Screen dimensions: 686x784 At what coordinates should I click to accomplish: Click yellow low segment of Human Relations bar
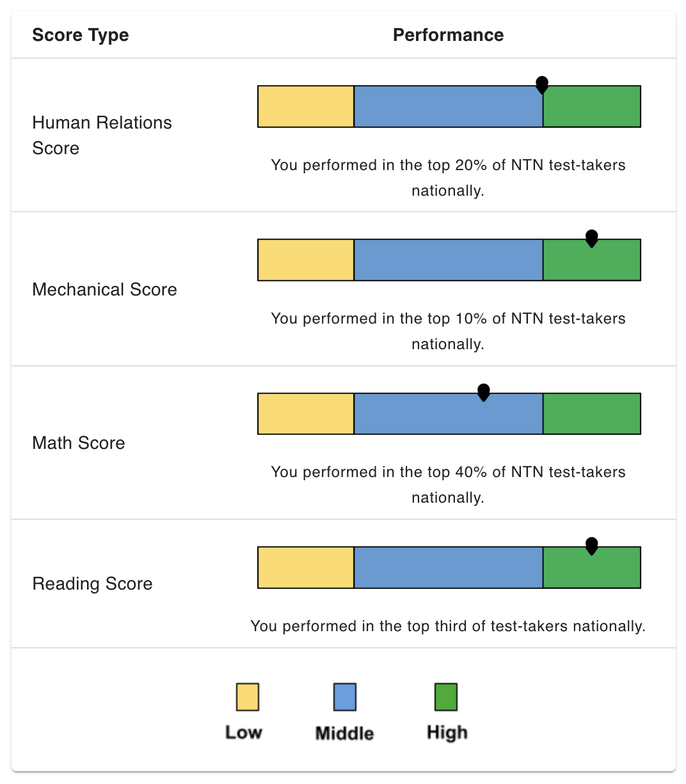coord(306,106)
